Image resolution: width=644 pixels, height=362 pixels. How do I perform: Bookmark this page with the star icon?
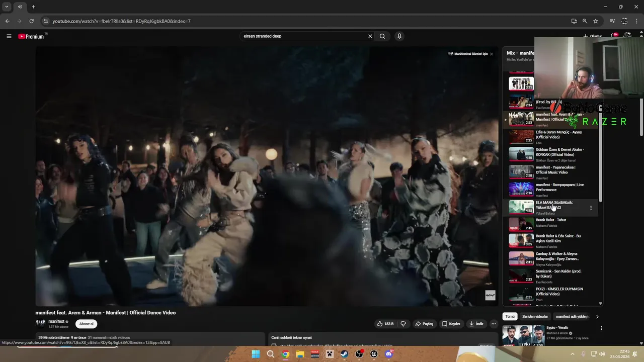[596, 21]
